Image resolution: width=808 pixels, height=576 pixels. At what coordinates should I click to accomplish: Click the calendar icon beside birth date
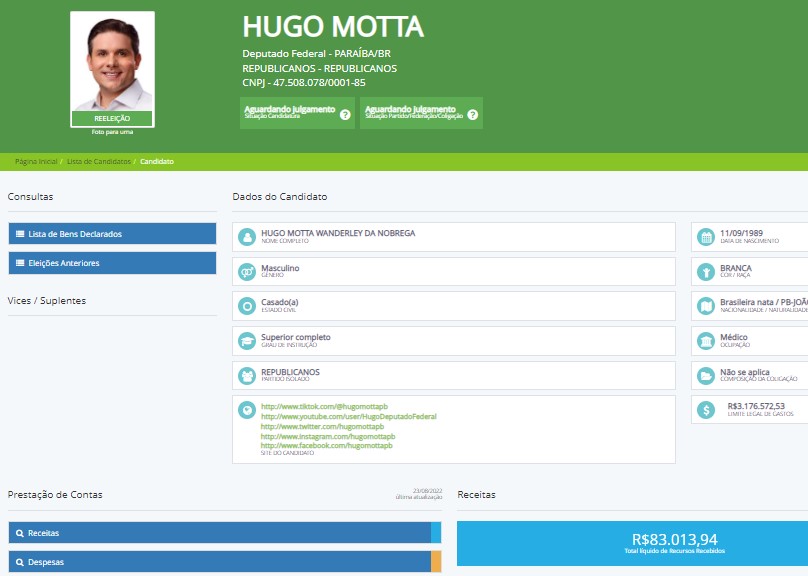point(706,237)
